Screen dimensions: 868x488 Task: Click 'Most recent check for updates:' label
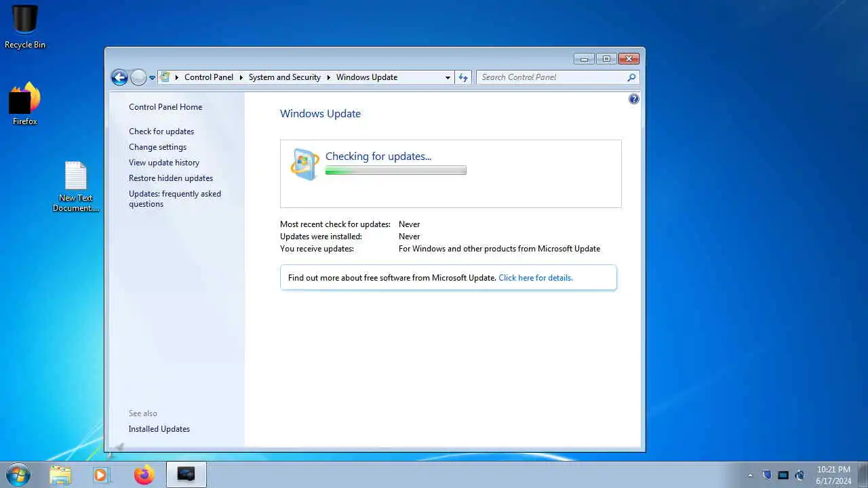tap(335, 224)
